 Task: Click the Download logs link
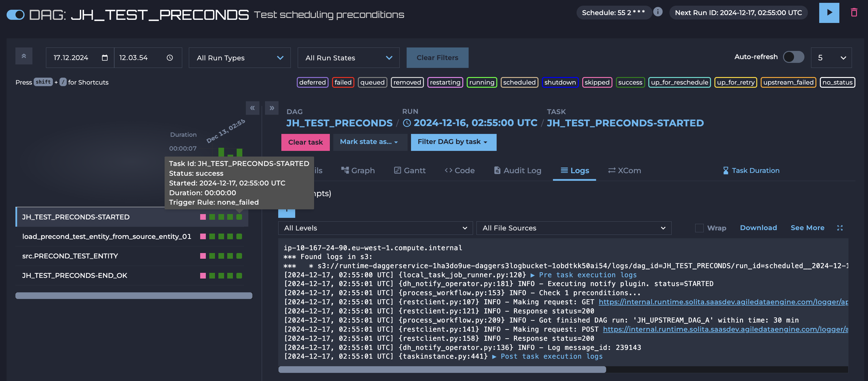[758, 228]
